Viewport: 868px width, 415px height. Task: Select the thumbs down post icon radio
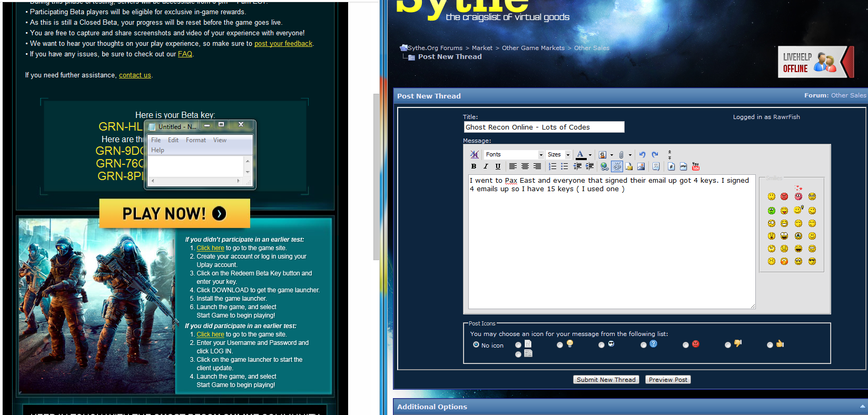728,345
